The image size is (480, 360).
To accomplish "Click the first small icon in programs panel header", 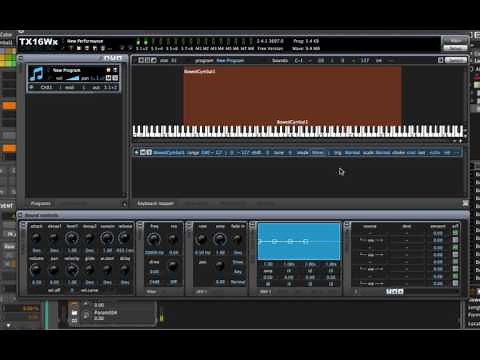I will 107,58.
